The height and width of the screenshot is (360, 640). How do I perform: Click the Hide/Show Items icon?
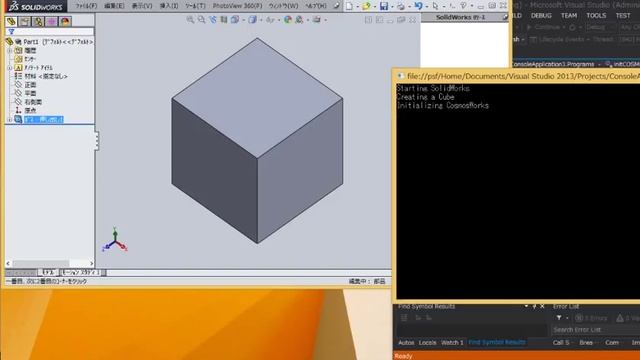[x=270, y=20]
